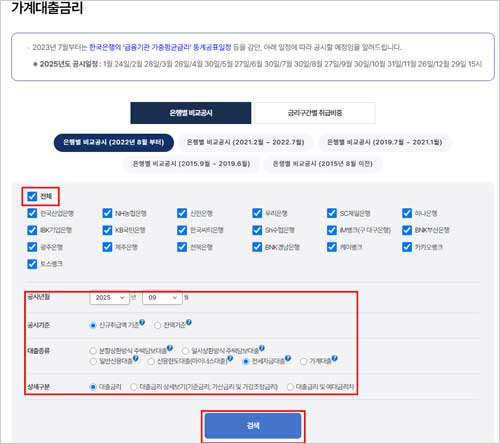
Task: Select period tab 2022년 8월 부터
Action: click(x=114, y=143)
